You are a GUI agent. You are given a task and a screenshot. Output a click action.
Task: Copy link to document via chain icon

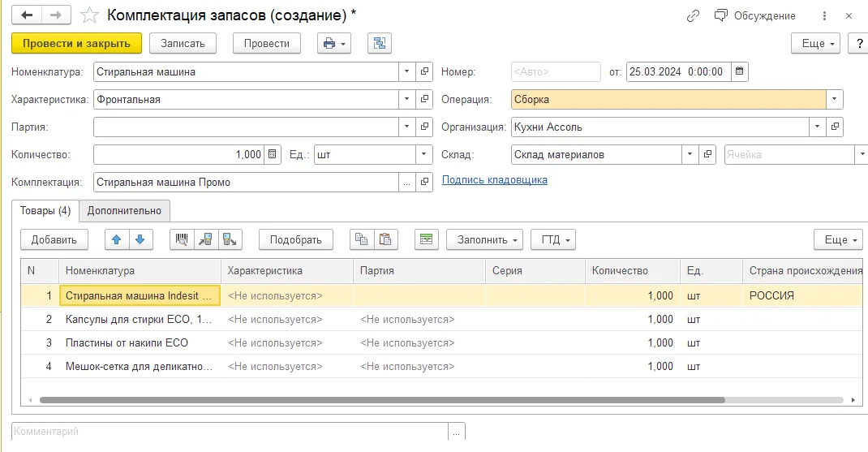693,16
